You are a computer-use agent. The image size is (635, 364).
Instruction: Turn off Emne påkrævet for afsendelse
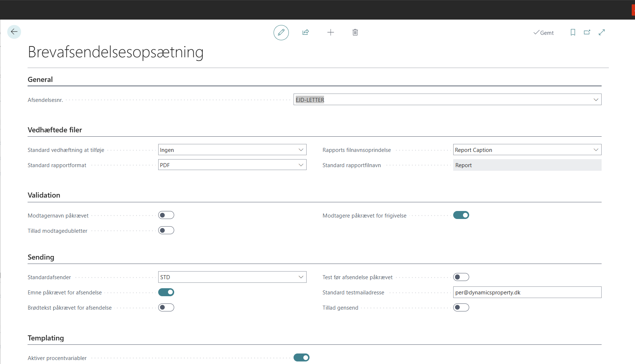coord(166,292)
